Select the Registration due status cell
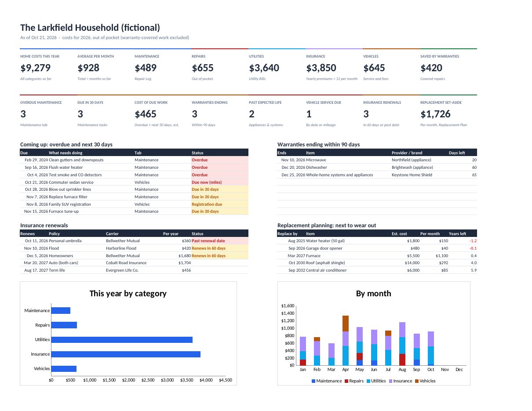This screenshot has height=411, width=532. point(220,204)
